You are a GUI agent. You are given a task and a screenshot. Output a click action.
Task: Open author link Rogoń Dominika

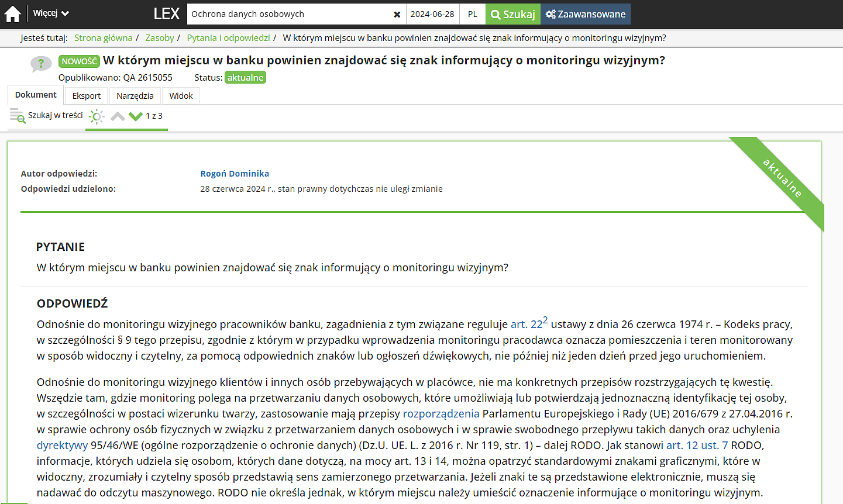tap(235, 174)
